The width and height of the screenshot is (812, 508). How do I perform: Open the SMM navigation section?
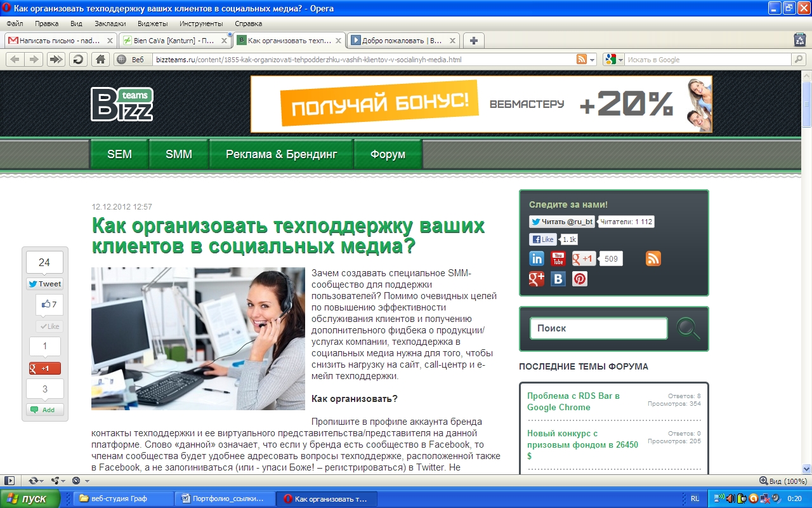point(179,154)
